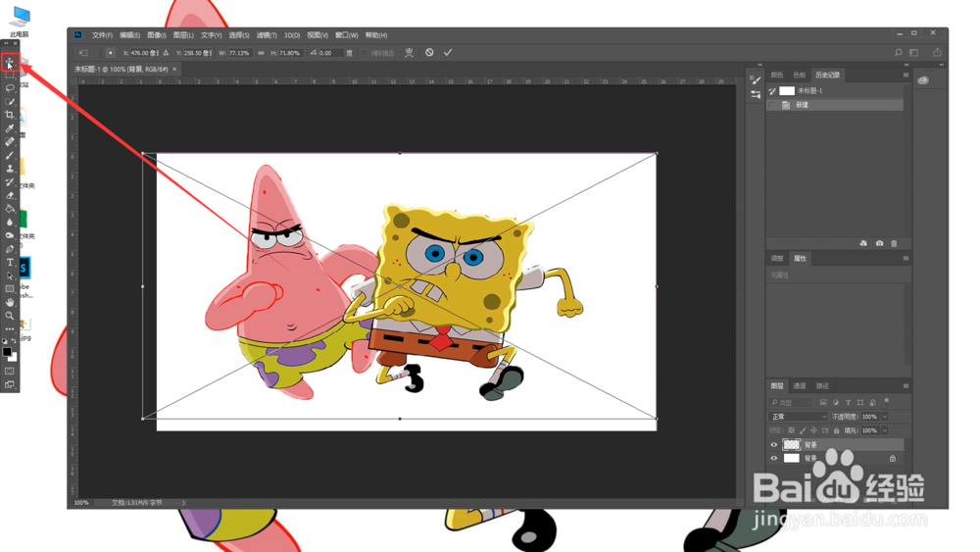Commit transform with the checkmark icon
This screenshot has width=980, height=552.
[x=448, y=53]
